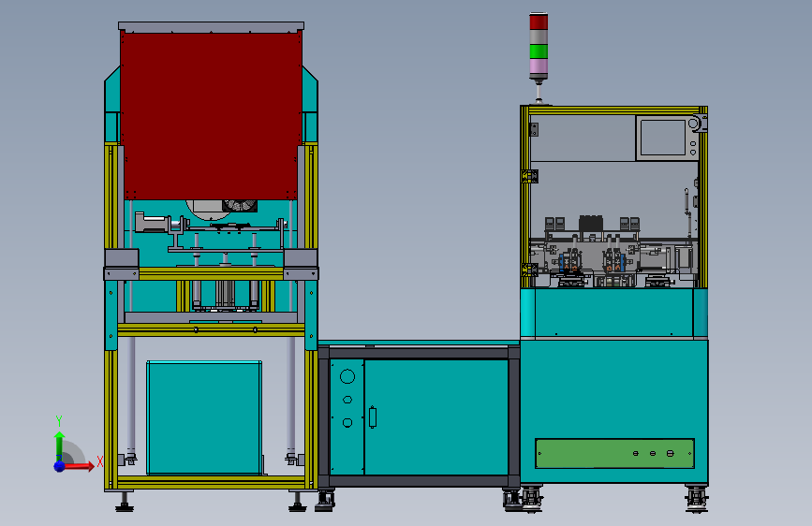Click the blue Z origin ball of the triad
The height and width of the screenshot is (526, 812).
pyautogui.click(x=59, y=466)
